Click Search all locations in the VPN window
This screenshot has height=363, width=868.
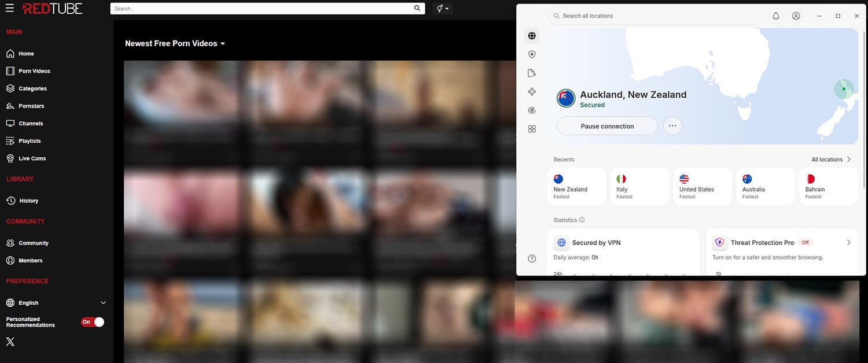(x=654, y=16)
